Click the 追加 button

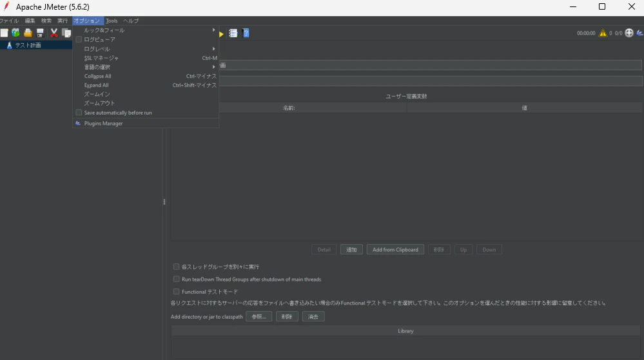351,250
